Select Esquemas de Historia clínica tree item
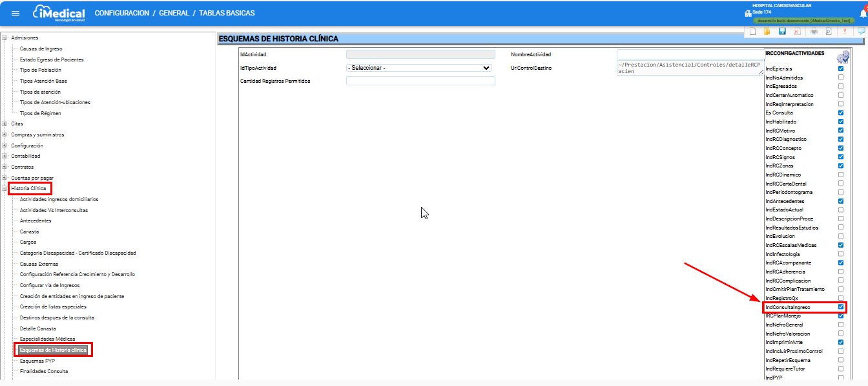The image size is (868, 386). [53, 350]
